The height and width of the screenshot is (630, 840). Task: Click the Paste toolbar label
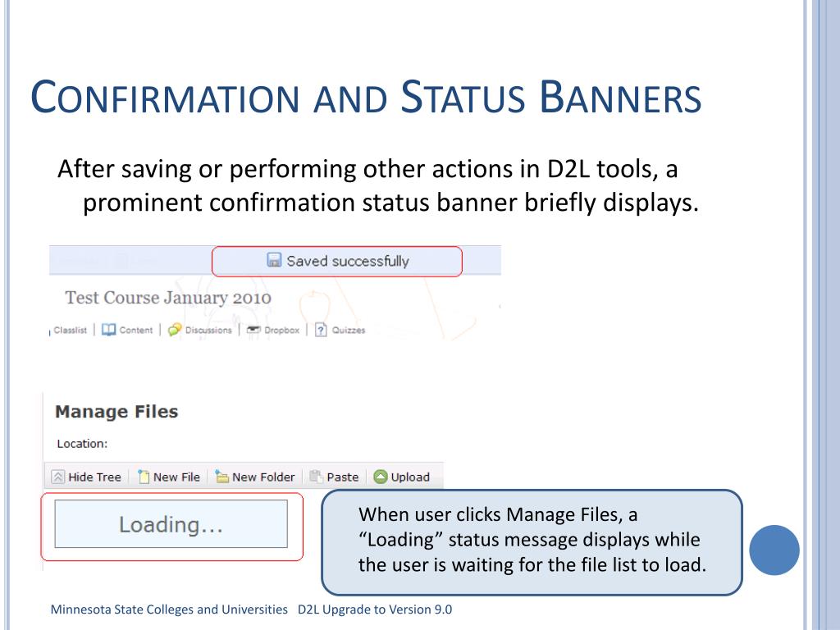343,477
